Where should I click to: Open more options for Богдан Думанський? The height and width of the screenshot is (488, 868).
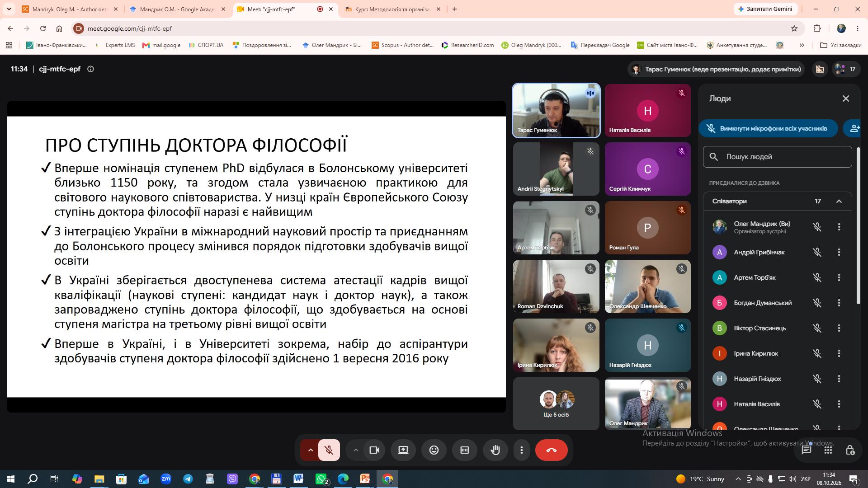click(x=839, y=303)
